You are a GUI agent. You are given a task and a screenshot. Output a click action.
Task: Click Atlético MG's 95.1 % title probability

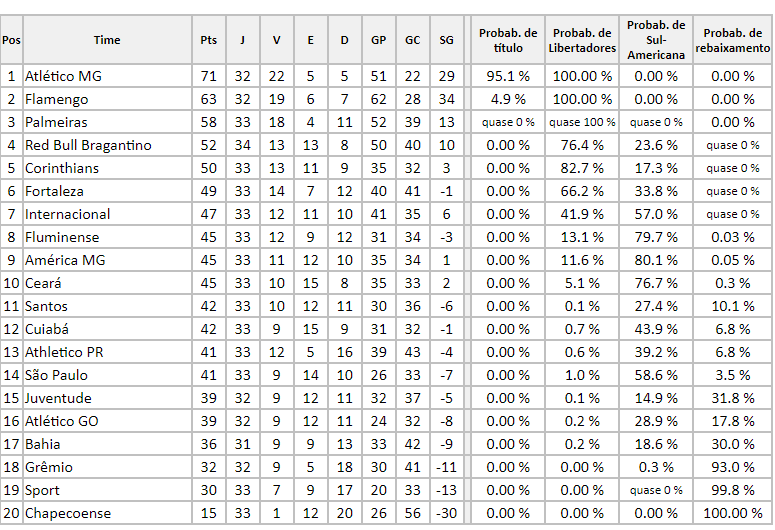pos(508,76)
